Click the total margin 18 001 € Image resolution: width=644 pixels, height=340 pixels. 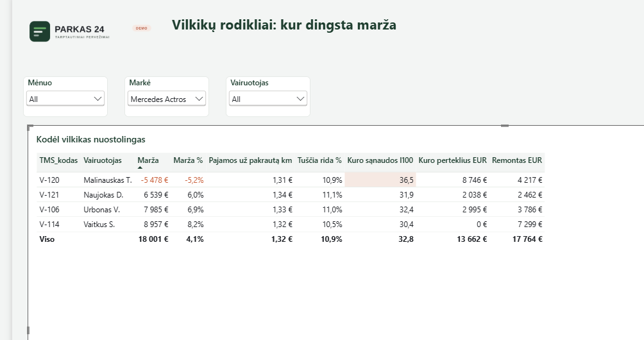pos(153,239)
